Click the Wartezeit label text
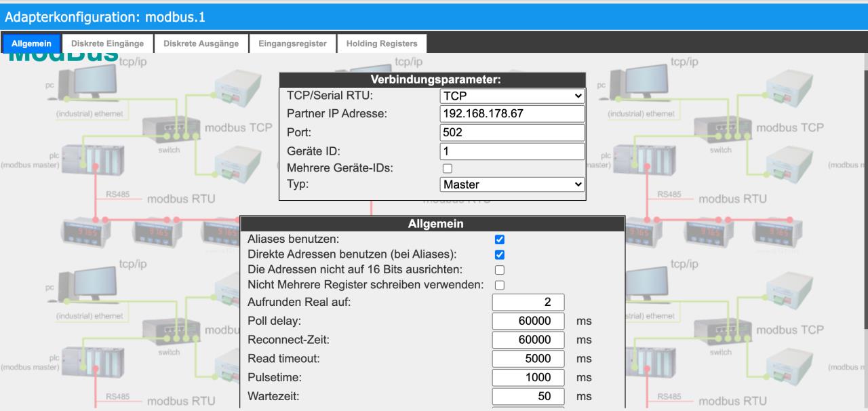The height and width of the screenshot is (411, 868). point(273,396)
